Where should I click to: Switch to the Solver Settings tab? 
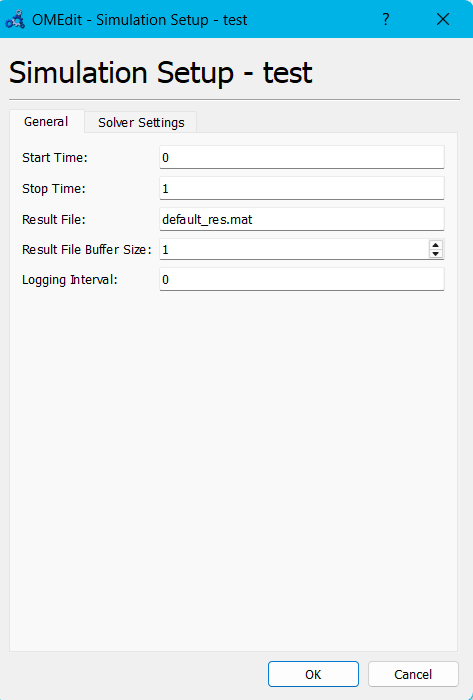pyautogui.click(x=141, y=122)
